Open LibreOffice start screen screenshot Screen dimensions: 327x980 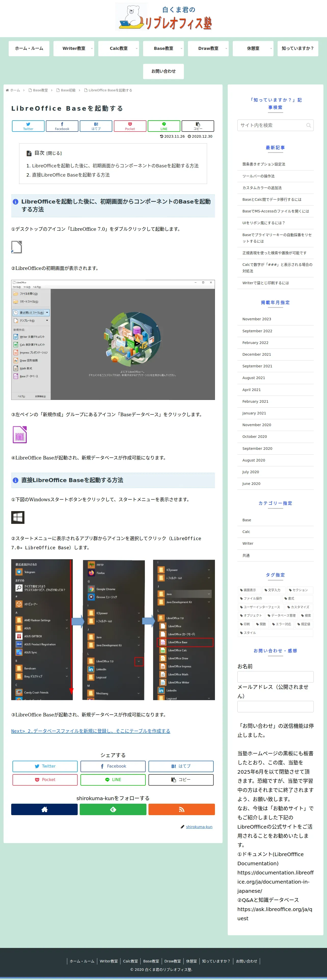113,340
